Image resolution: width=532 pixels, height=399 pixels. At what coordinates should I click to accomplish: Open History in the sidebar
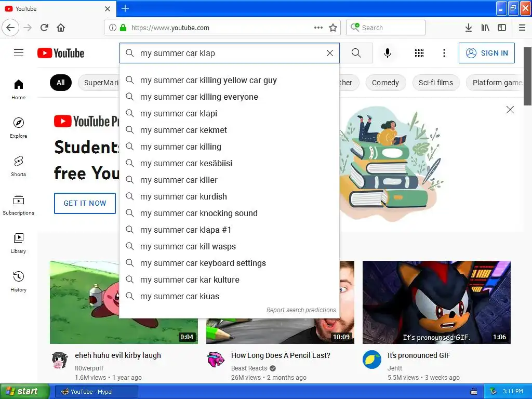(x=19, y=282)
